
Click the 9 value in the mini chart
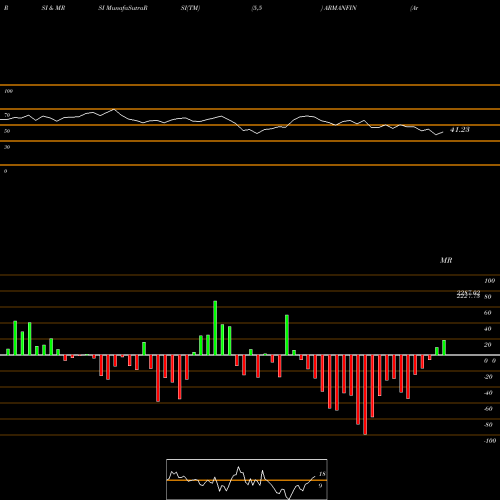(x=320, y=486)
